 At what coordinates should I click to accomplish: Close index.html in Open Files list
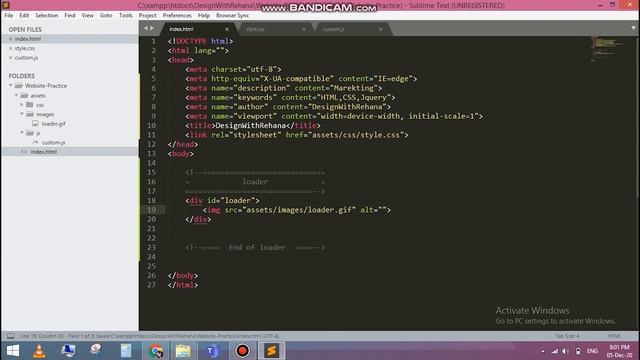click(11, 39)
